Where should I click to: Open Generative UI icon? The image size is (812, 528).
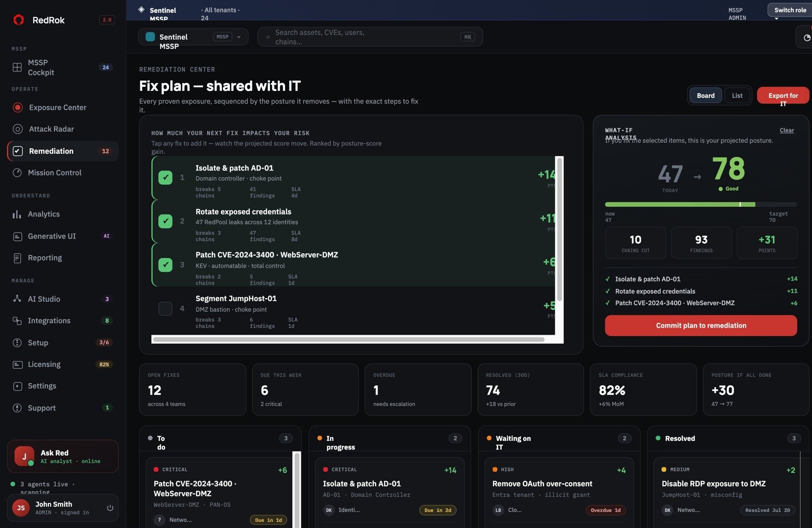[x=17, y=236]
